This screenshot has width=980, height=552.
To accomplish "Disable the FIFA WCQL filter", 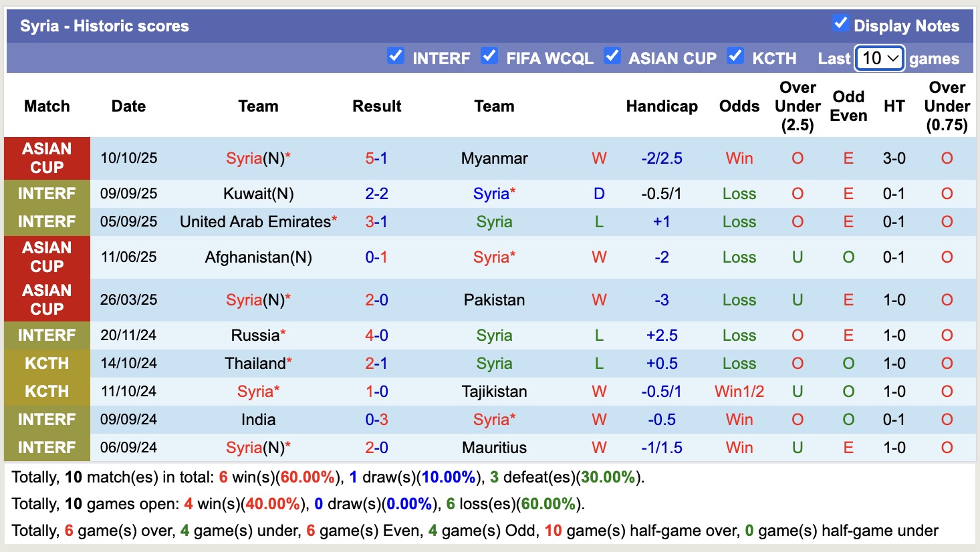I will (490, 57).
